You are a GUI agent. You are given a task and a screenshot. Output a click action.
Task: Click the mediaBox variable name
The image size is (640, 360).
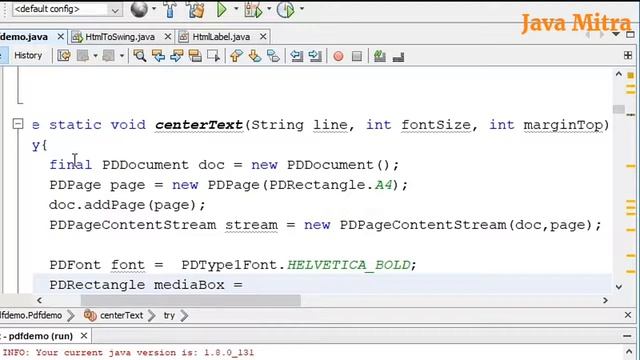(189, 284)
